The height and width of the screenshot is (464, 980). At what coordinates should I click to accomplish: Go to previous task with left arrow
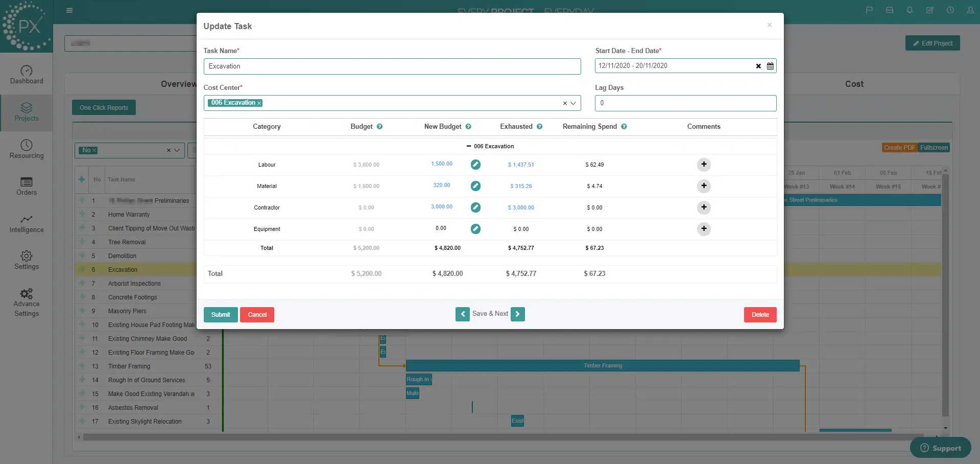(x=462, y=314)
